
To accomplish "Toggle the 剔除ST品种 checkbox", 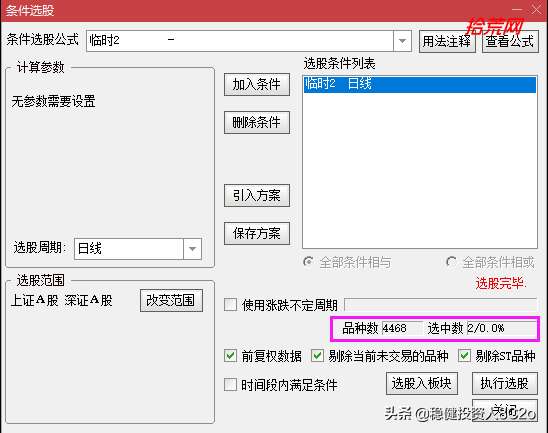I will (x=464, y=356).
